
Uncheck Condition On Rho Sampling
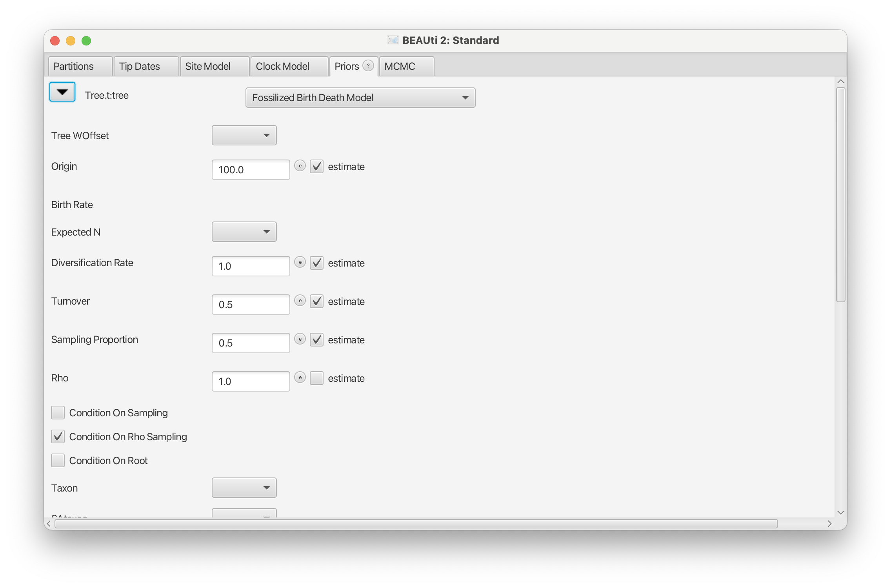[58, 437]
